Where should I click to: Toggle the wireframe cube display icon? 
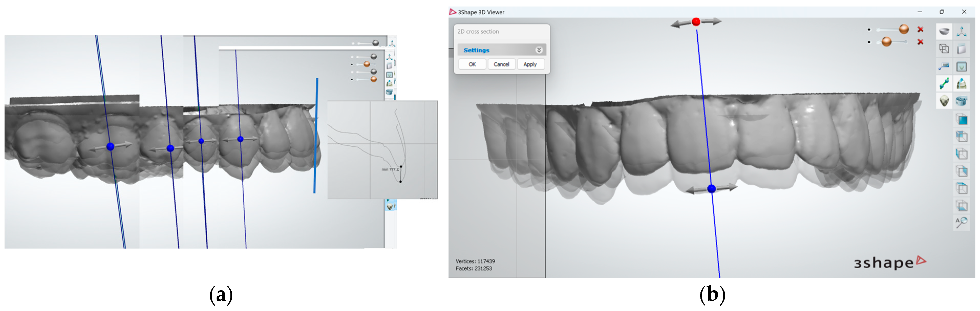944,49
